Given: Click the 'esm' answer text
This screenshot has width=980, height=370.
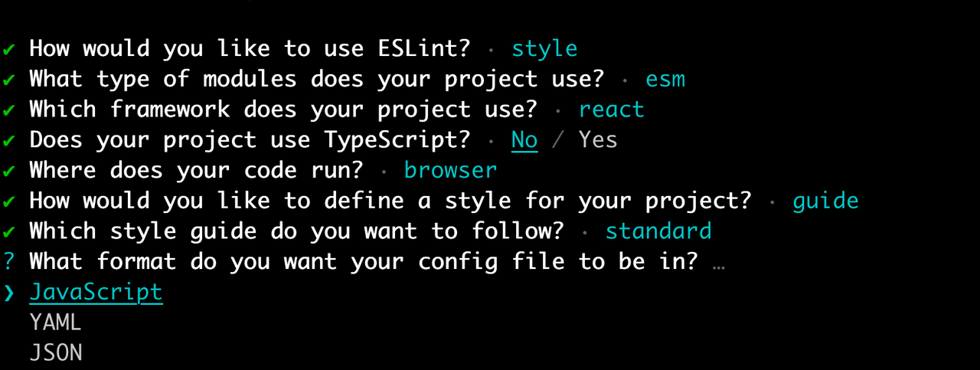Looking at the screenshot, I should pos(665,79).
